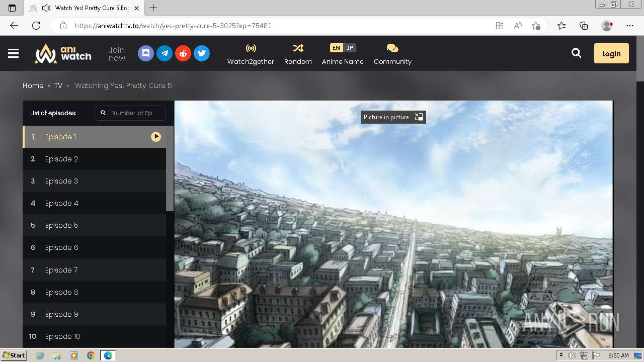The height and width of the screenshot is (362, 644).
Task: View site information lock icon
Action: point(63,26)
